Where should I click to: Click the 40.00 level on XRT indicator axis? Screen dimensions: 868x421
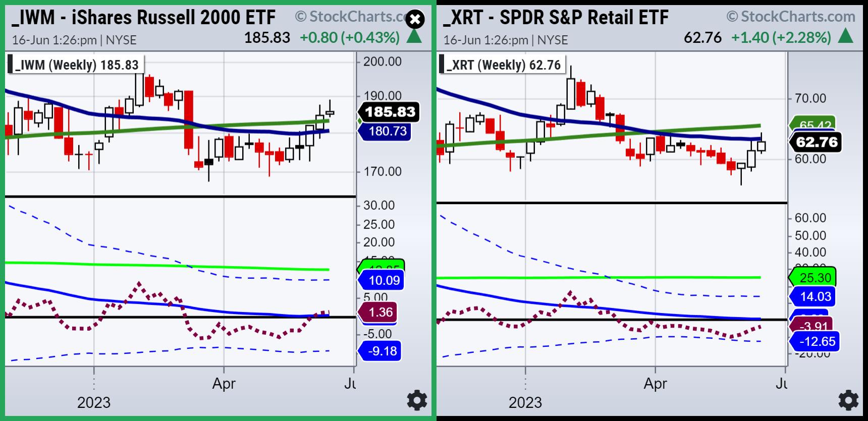tap(809, 252)
